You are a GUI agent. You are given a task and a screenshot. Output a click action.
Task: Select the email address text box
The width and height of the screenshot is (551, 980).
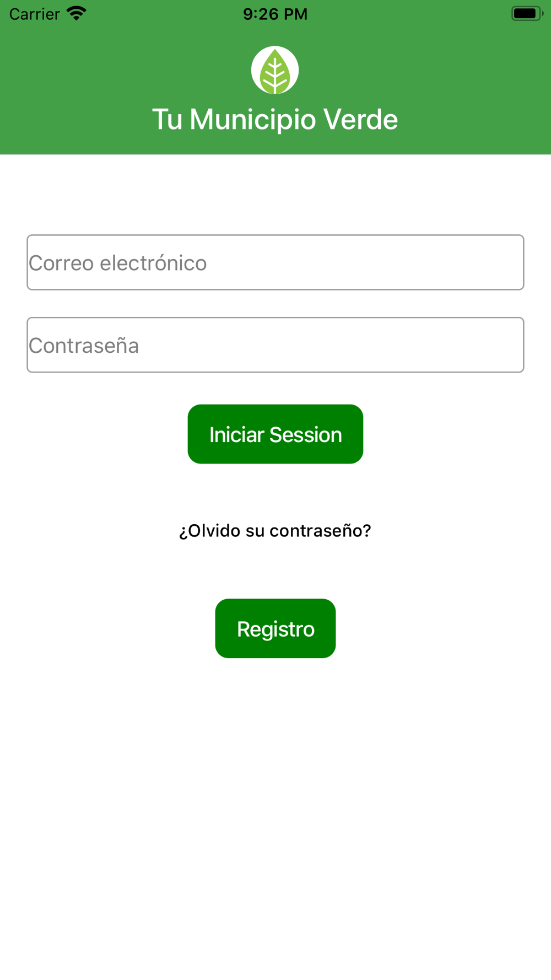pos(275,262)
